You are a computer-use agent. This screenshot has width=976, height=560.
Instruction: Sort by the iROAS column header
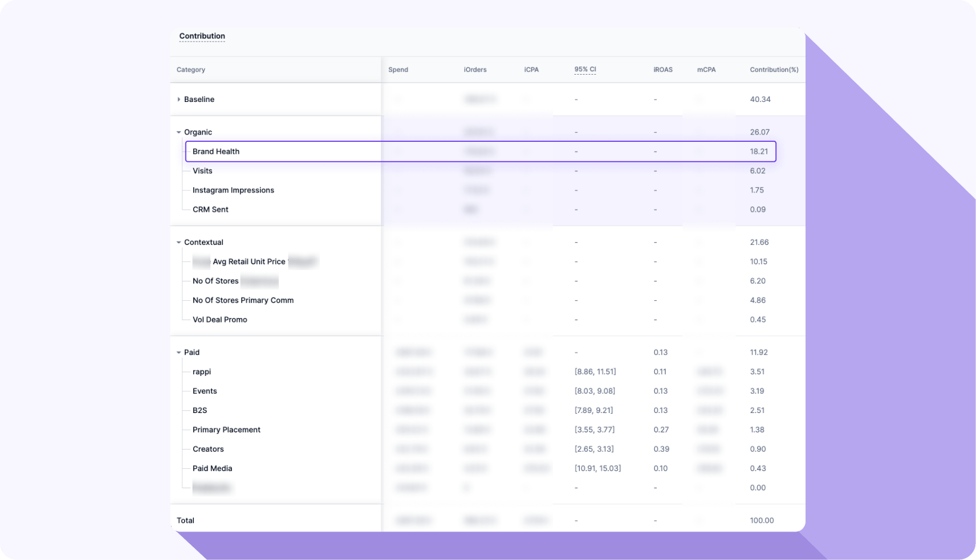(662, 70)
